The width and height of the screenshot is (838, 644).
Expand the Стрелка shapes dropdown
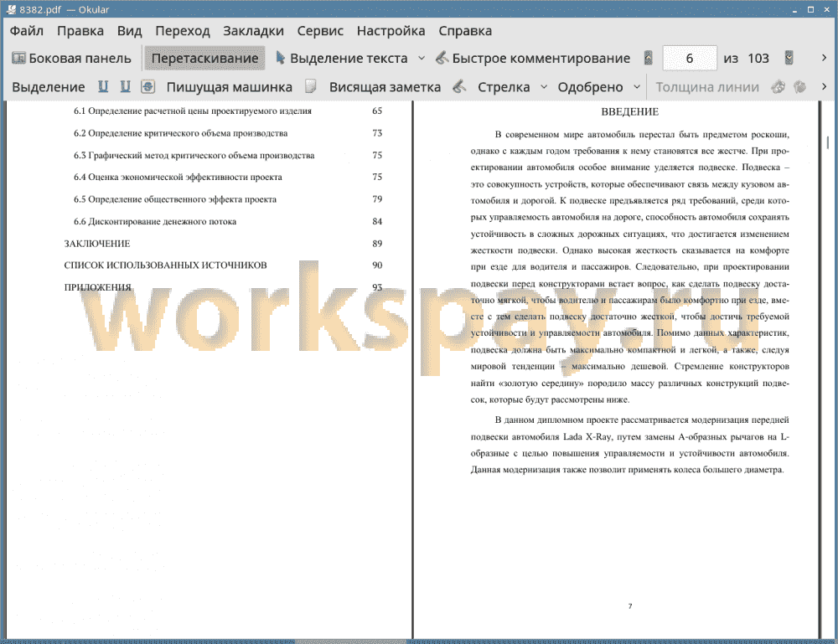coord(544,86)
